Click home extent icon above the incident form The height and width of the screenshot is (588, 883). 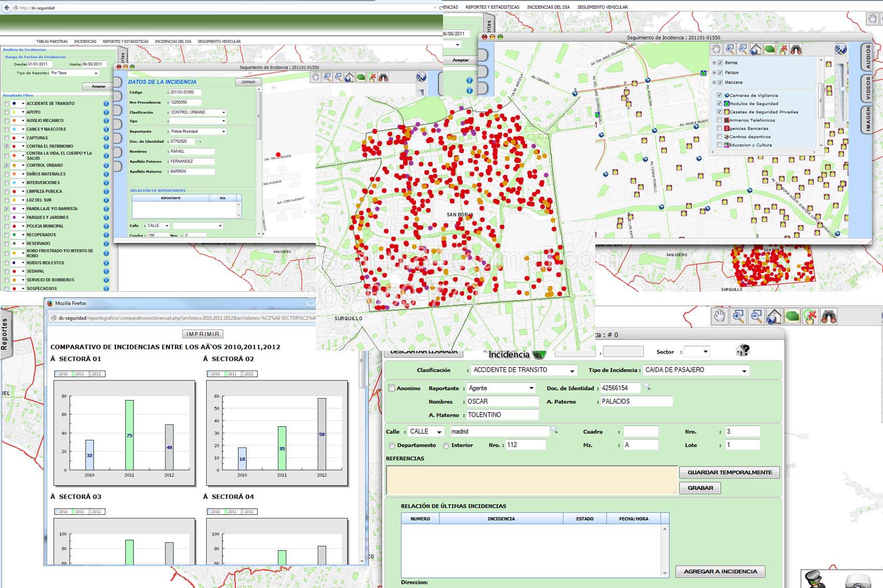[x=774, y=316]
